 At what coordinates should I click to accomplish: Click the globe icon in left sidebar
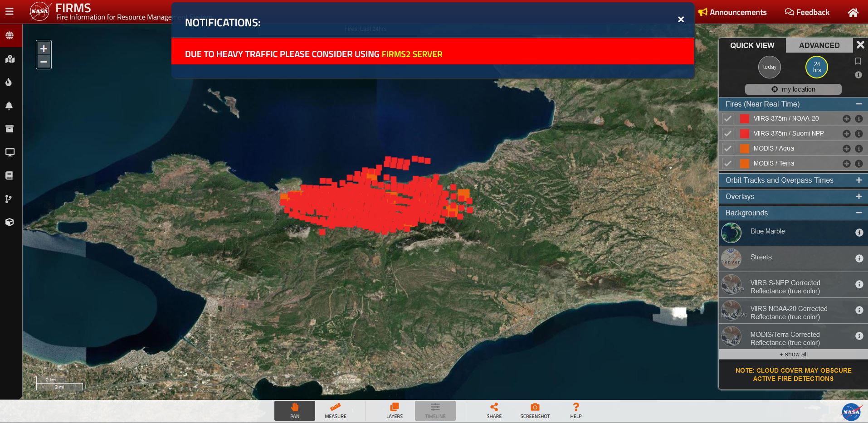(x=10, y=35)
